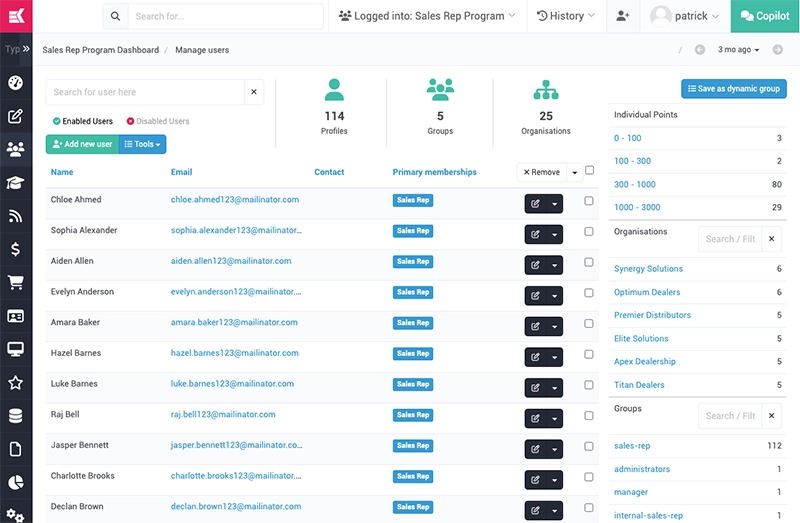Viewport: 800px width, 523px height.
Task: Filter by Synergy Solutions organisation
Action: (648, 269)
